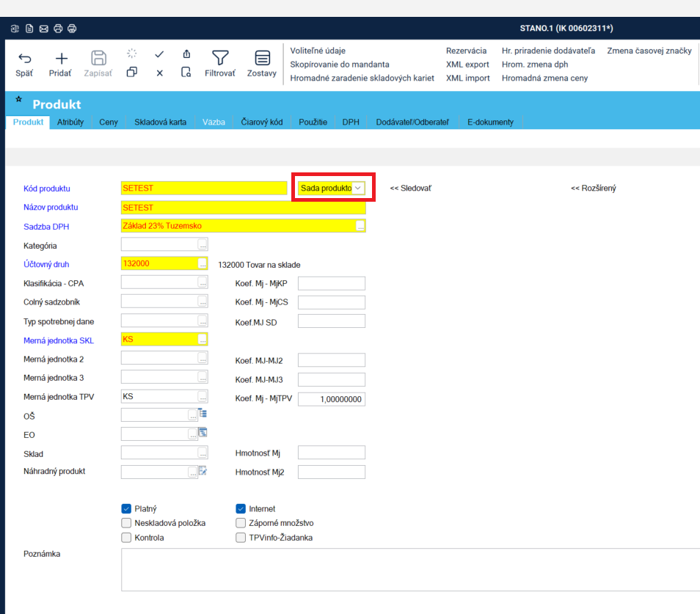Click the tree structure icon beside OŠ field
The width and height of the screenshot is (700, 614).
point(203,414)
